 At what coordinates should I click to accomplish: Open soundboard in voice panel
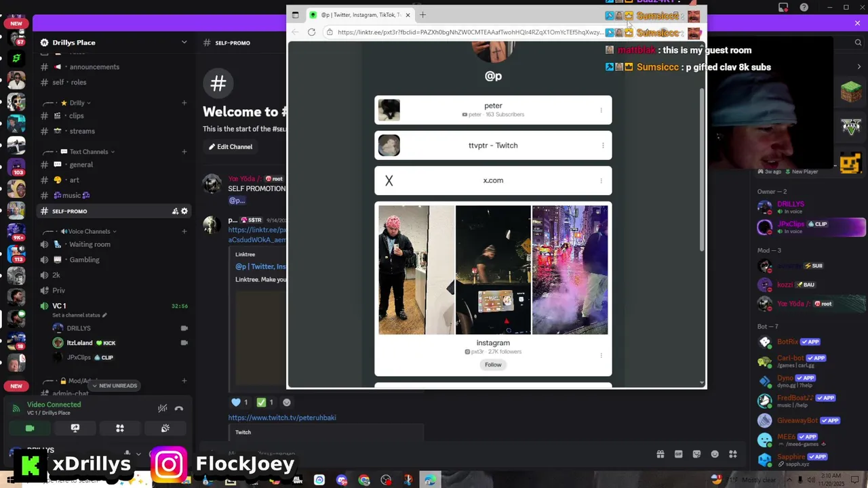[165, 428]
